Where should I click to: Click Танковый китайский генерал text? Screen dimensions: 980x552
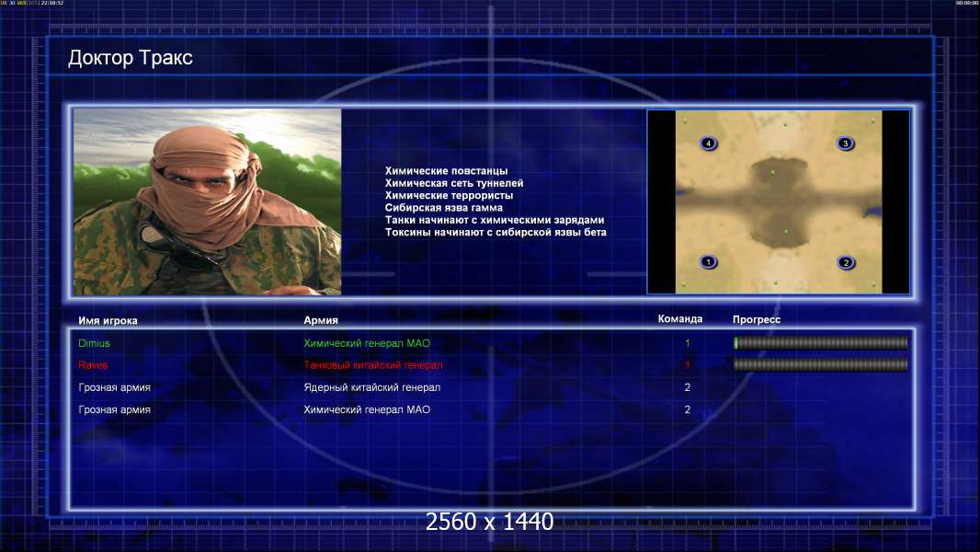point(373,365)
